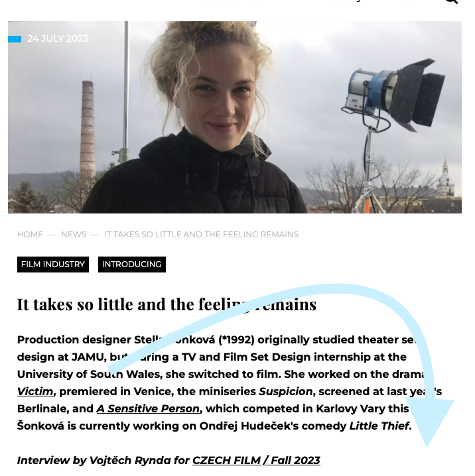Open search via the magnifier icon
475x476 pixels.
451,1
